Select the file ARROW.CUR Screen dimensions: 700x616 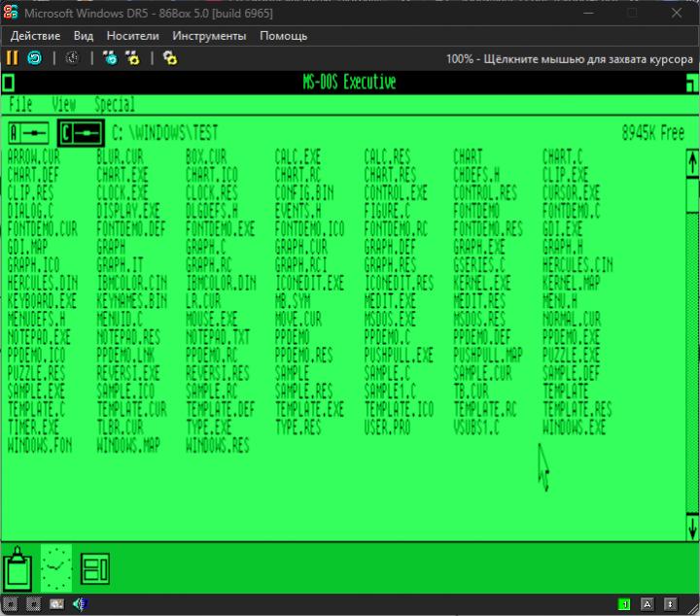pos(34,157)
